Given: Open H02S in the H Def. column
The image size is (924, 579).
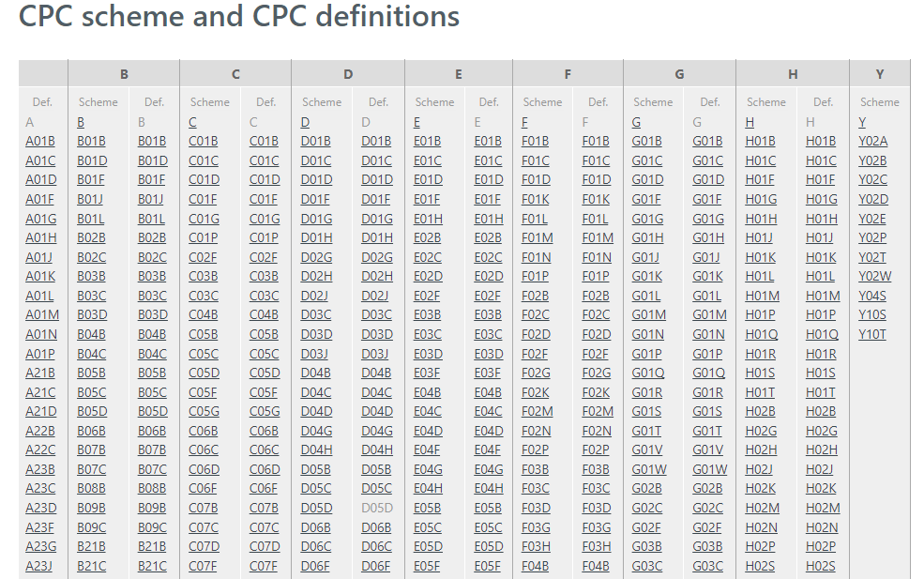Looking at the screenshot, I should (x=820, y=566).
